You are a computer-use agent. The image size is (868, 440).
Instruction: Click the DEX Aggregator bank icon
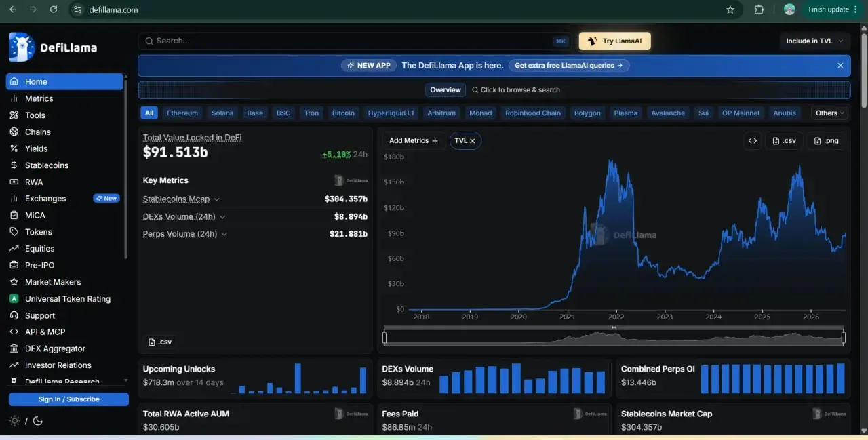14,348
